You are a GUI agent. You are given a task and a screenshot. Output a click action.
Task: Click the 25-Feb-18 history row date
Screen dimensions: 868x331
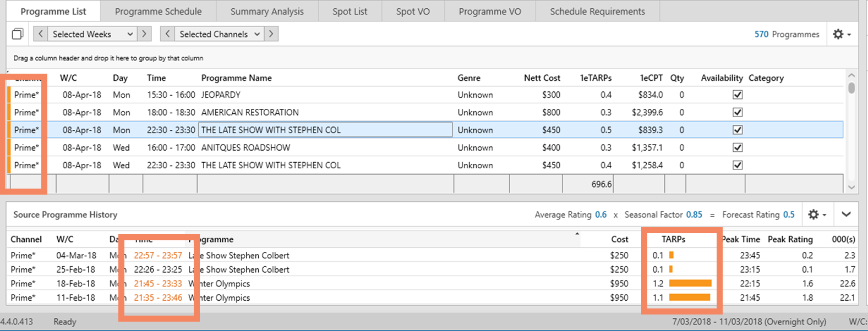[75, 269]
